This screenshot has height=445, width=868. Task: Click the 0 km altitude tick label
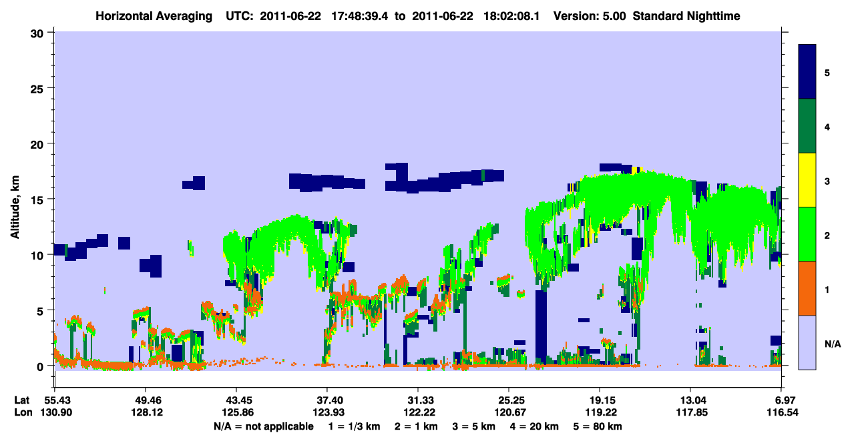point(43,366)
